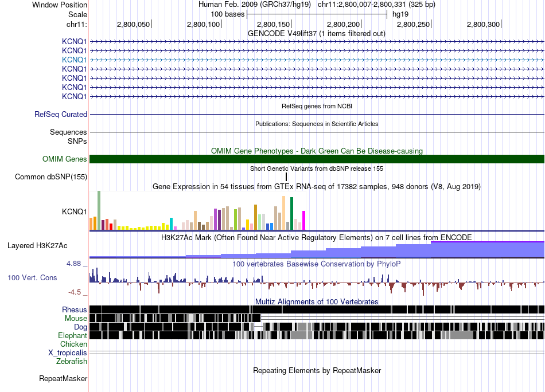This screenshot has height=392, width=545.
Task: Click the Zebrafish alignment label
Action: [72, 362]
